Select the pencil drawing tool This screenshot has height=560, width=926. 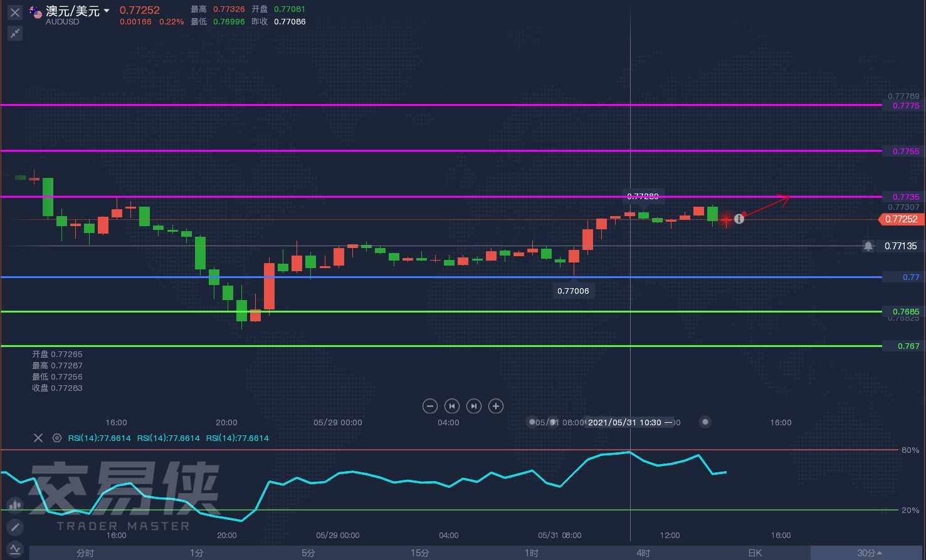point(15,527)
